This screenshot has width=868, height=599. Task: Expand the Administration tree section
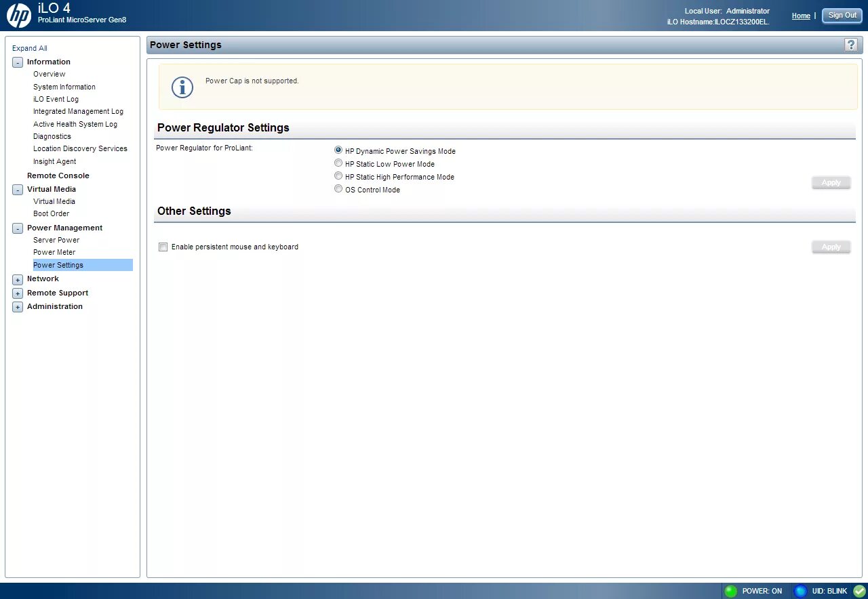click(18, 307)
